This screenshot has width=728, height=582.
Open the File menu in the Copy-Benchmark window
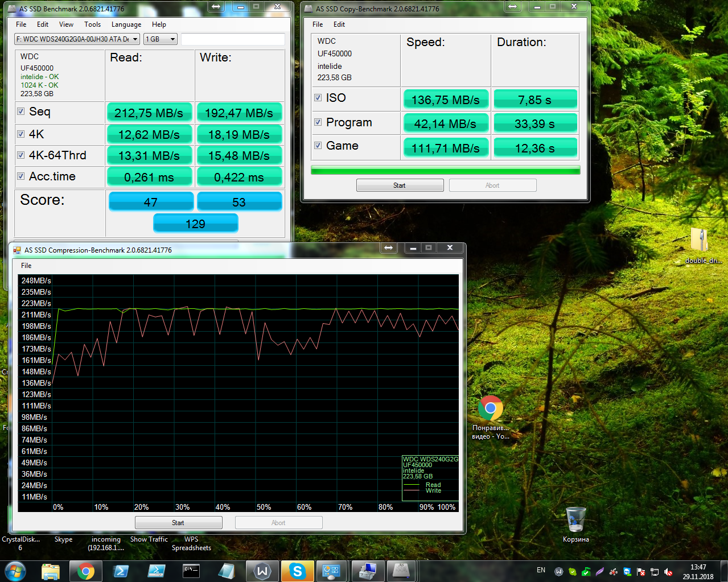tap(318, 24)
